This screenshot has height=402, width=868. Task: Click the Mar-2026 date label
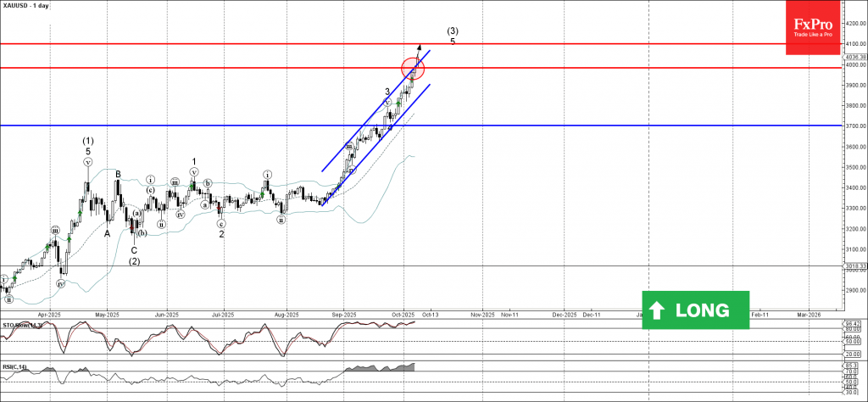[x=808, y=315]
